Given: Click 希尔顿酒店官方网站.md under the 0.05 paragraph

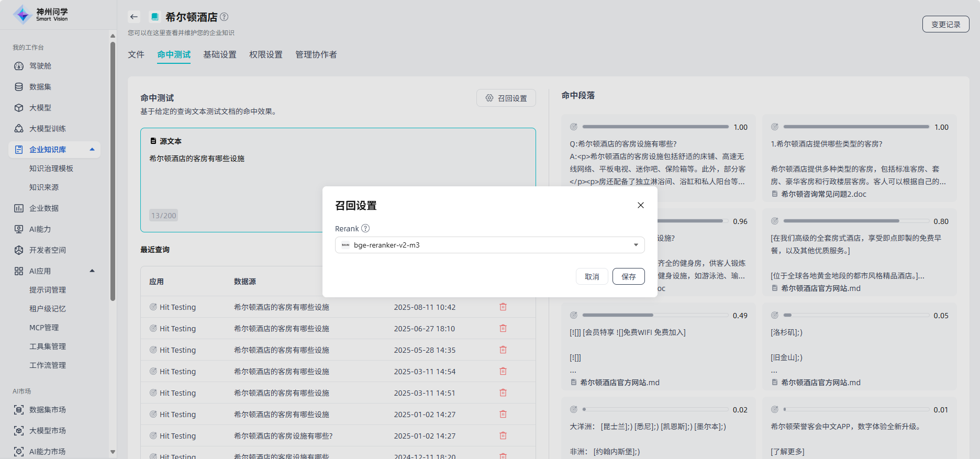Looking at the screenshot, I should click(x=821, y=383).
